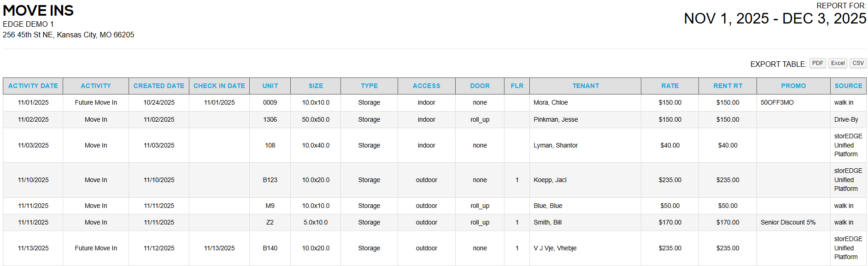Sort by FLR column header
Image resolution: width=868 pixels, height=266 pixels.
point(517,86)
